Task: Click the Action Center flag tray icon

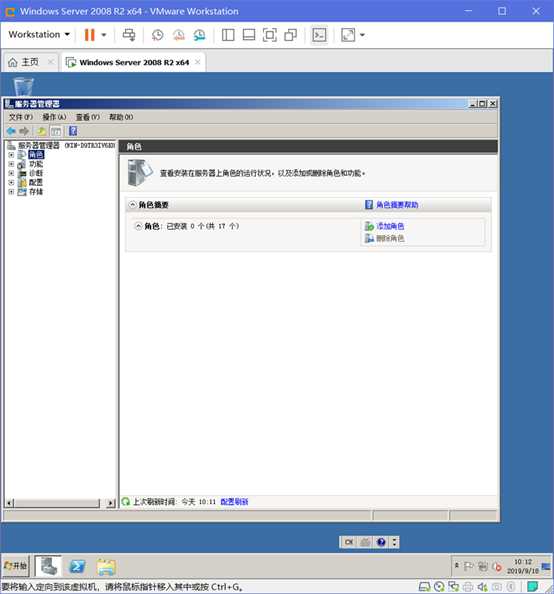Action: [x=469, y=567]
